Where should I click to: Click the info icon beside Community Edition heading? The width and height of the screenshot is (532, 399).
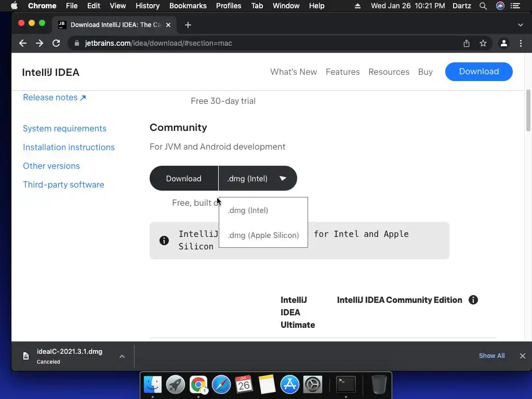pyautogui.click(x=473, y=300)
